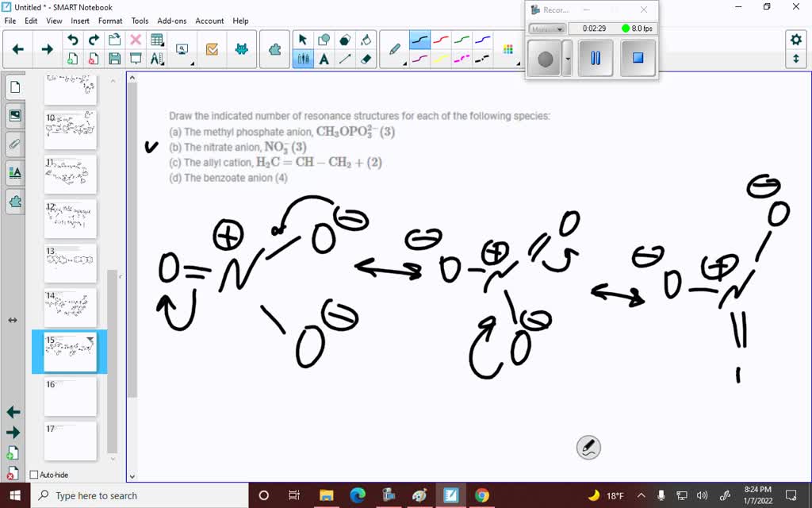Screen dimensions: 812x508
Task: Select the Shapes tool
Action: tap(325, 38)
